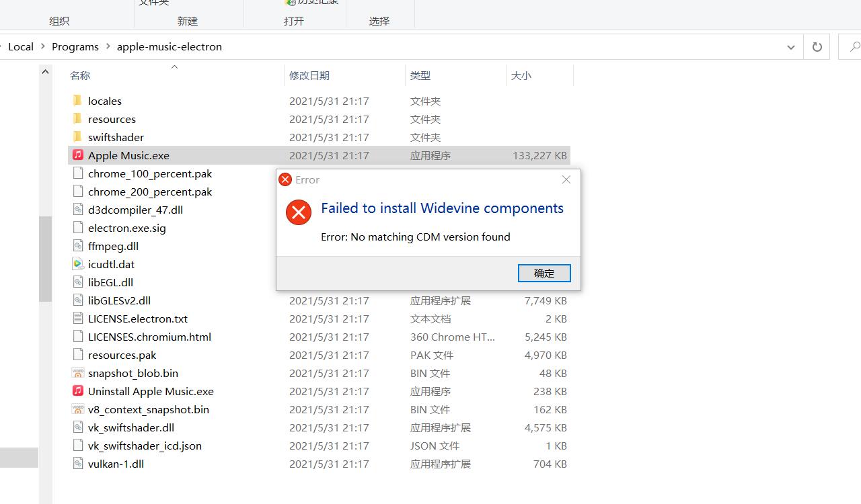Open the resources folder icon
This screenshot has height=504, width=861.
[x=77, y=118]
